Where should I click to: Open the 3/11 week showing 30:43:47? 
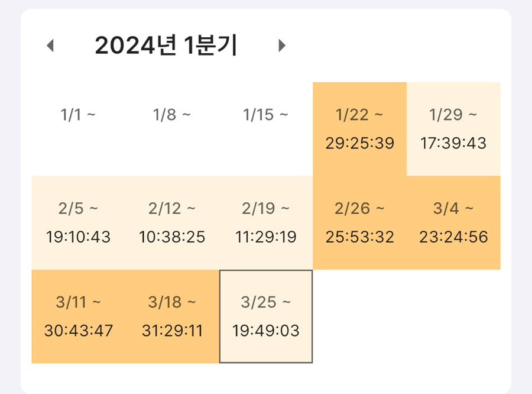point(78,317)
